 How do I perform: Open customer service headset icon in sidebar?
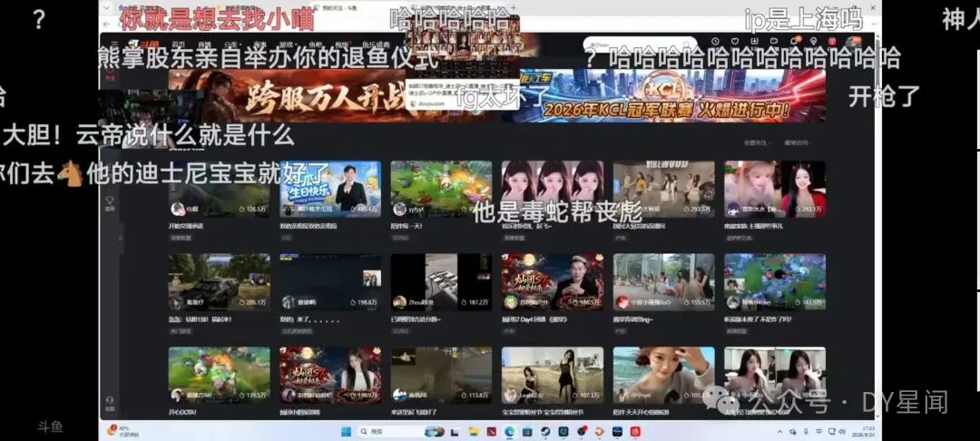tap(111, 402)
